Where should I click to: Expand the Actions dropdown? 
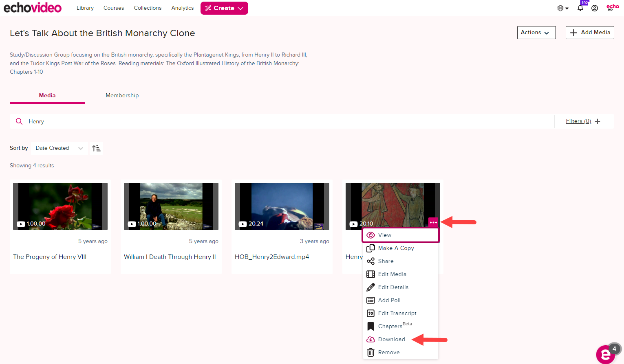coord(536,33)
